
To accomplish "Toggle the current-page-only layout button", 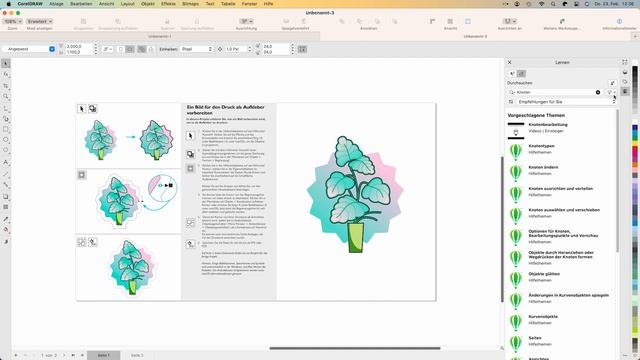I will 151,49.
